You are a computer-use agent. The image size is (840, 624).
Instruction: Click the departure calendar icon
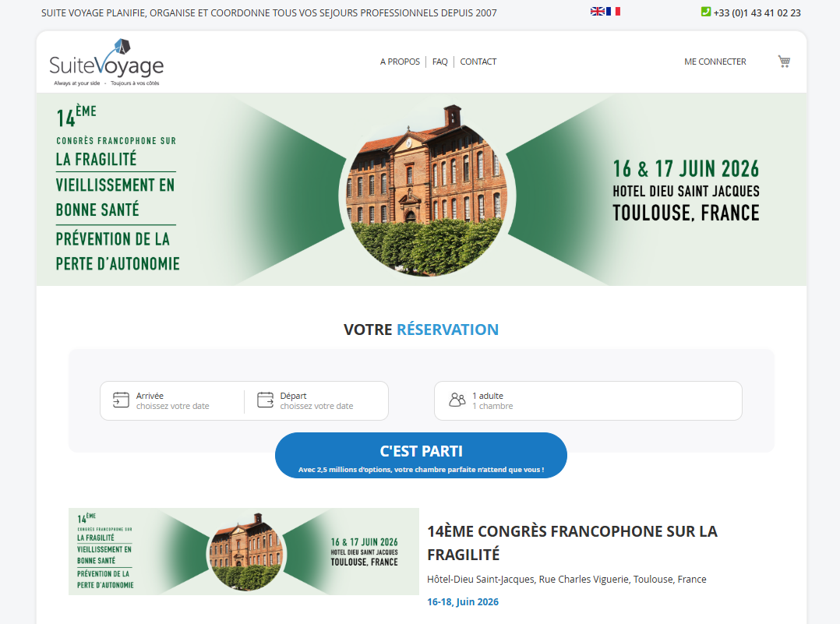pos(265,400)
